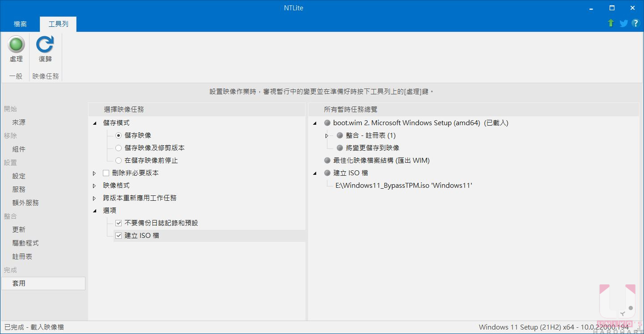Viewport: 644px width, 334px height.
Task: Click the 選擇映像任務 panel header
Action: click(197, 109)
